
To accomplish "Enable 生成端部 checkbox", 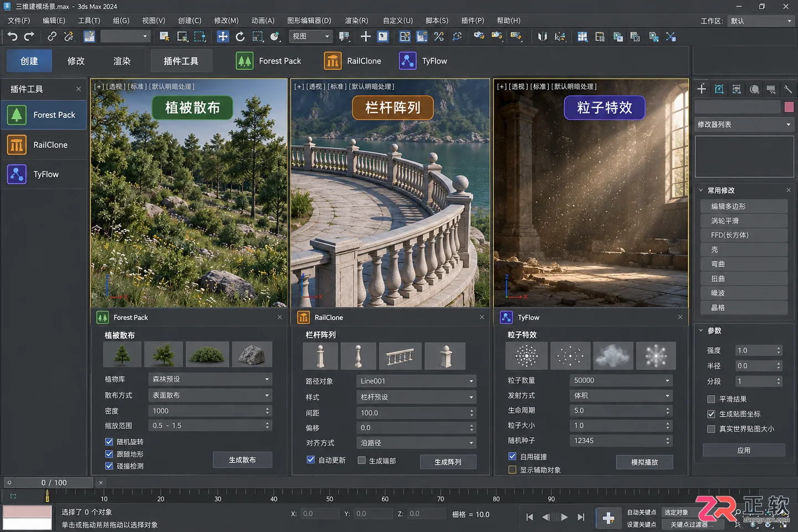I will (361, 461).
